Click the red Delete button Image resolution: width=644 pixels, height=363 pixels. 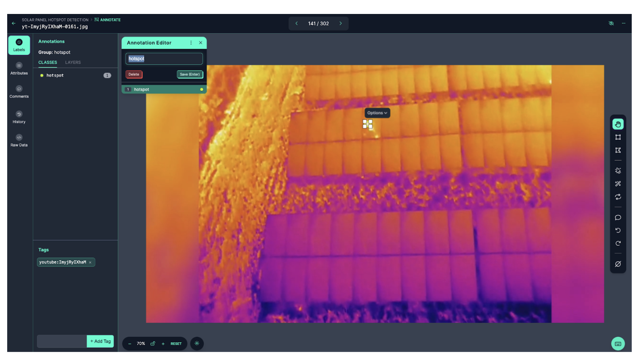(134, 74)
